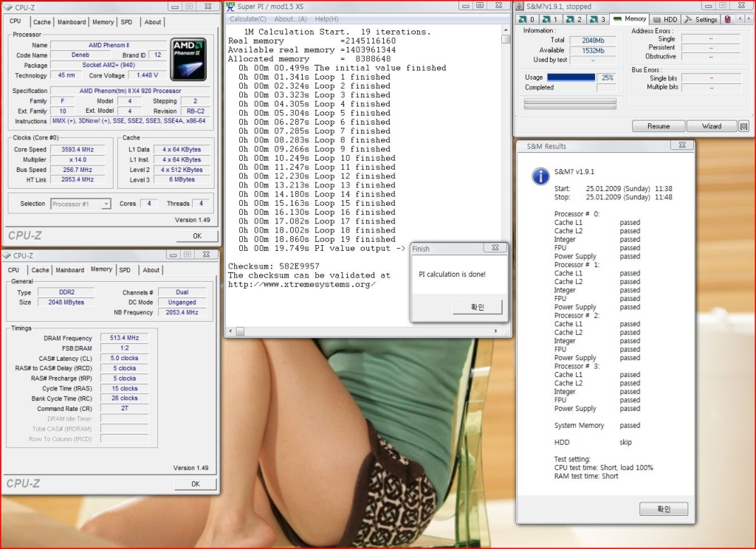Click the blue memory Usage bar in S&M
The width and height of the screenshot is (756, 549).
(x=571, y=77)
